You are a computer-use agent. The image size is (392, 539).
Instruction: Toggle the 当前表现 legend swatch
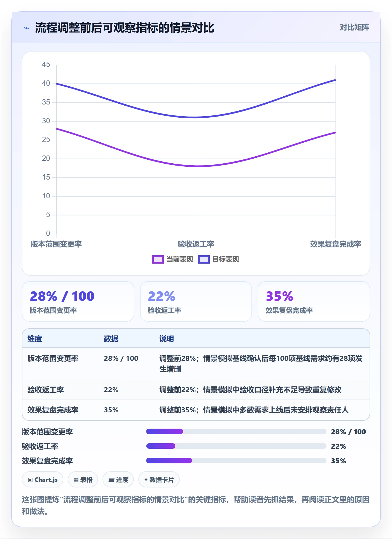pyautogui.click(x=158, y=259)
